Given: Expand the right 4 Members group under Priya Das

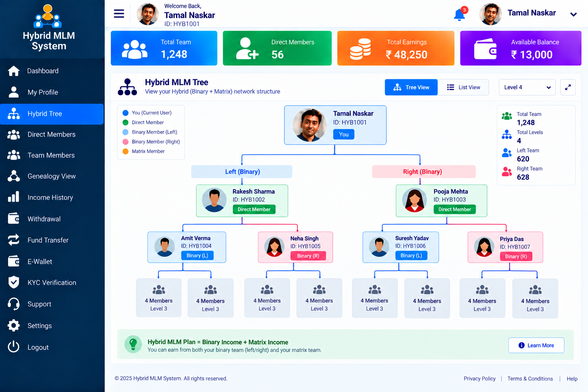Looking at the screenshot, I should point(535,298).
